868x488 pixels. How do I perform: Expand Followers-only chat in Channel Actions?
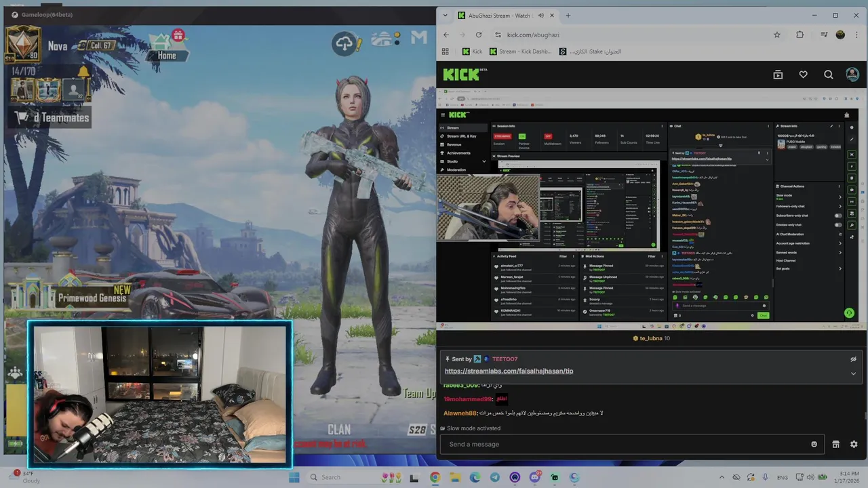[x=840, y=206]
